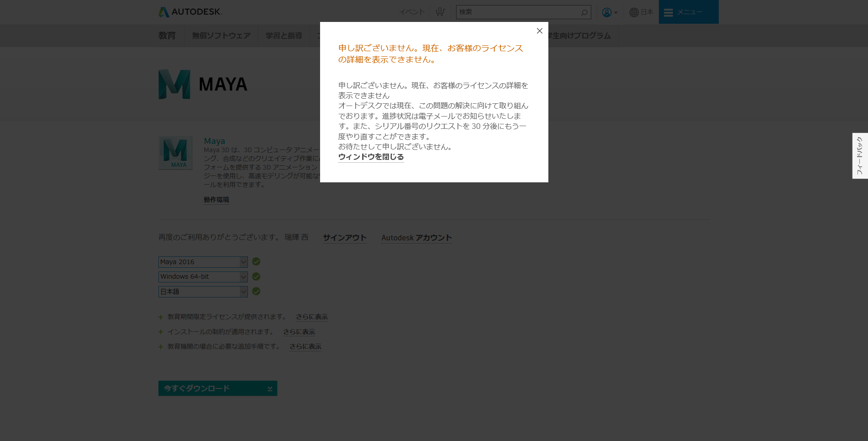Screen dimensions: 868x441
Task: Open the 学習と指導 navigation tab
Action: pyautogui.click(x=284, y=36)
